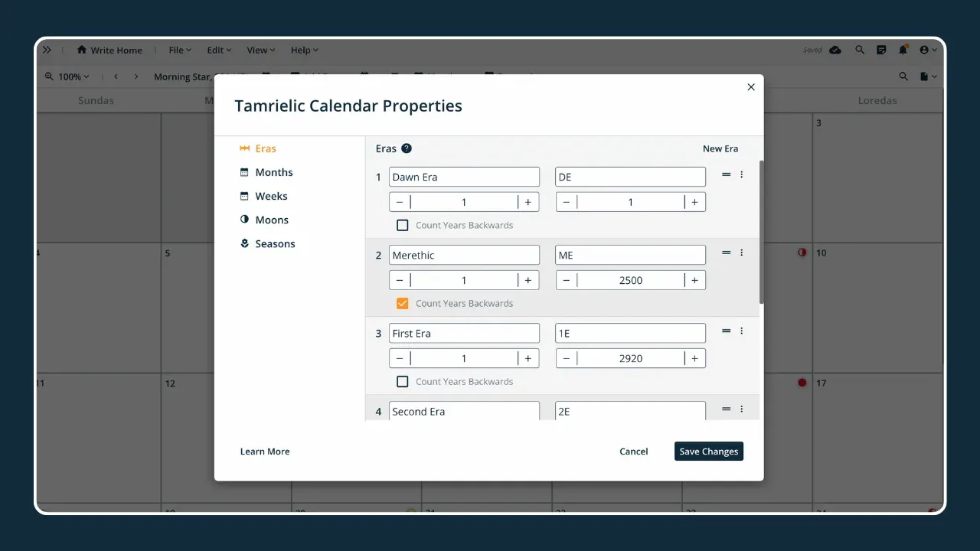
Task: Open the three-dot menu for First Era
Action: pos(741,331)
